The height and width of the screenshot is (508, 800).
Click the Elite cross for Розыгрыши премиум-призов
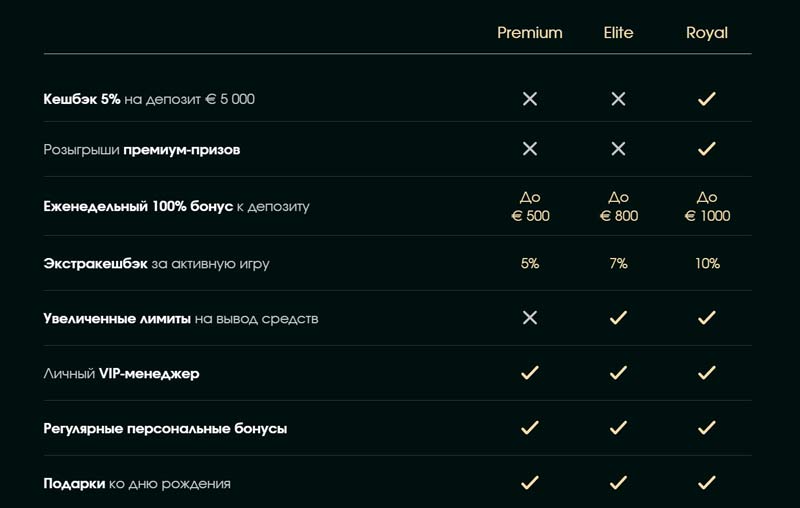point(618,148)
